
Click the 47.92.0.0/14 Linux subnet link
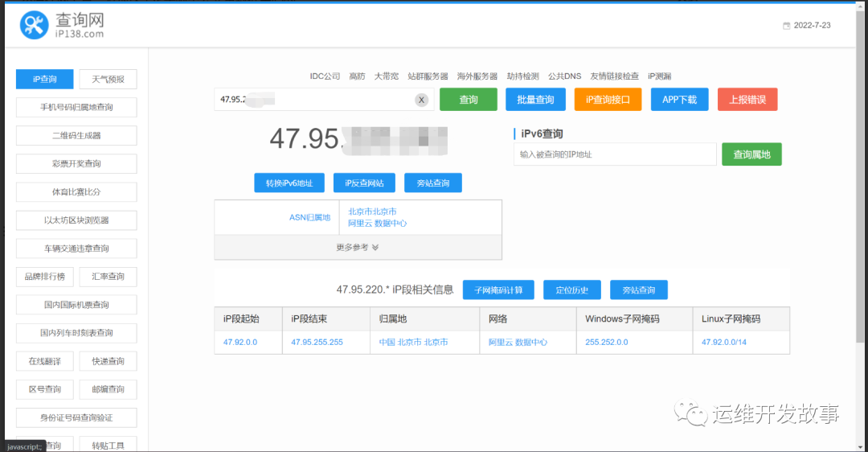coord(723,342)
